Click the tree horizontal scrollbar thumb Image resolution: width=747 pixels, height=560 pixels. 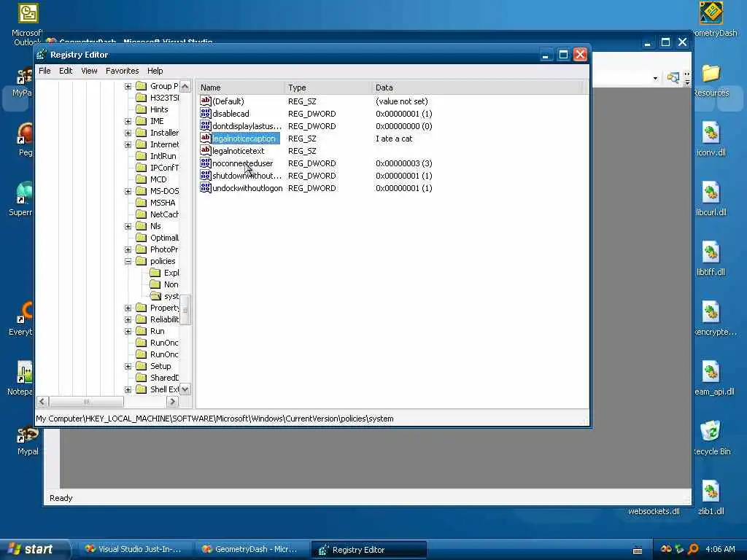point(86,402)
